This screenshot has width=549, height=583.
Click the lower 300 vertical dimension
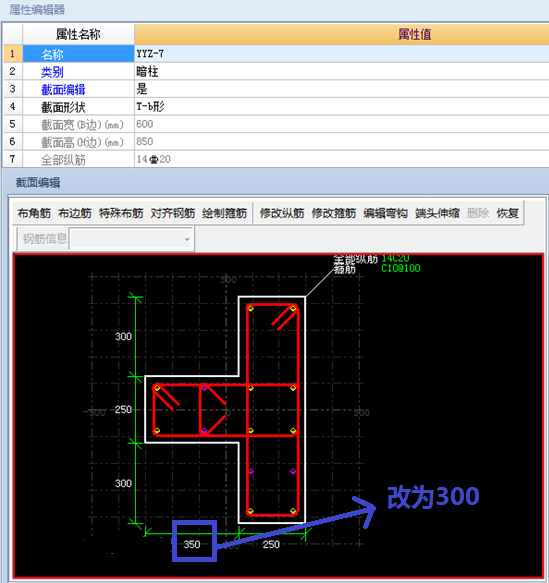(123, 483)
